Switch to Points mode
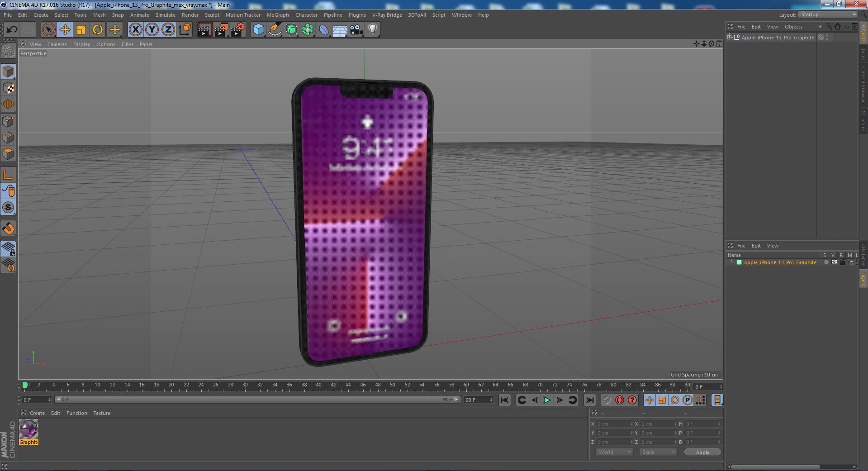 (8, 121)
